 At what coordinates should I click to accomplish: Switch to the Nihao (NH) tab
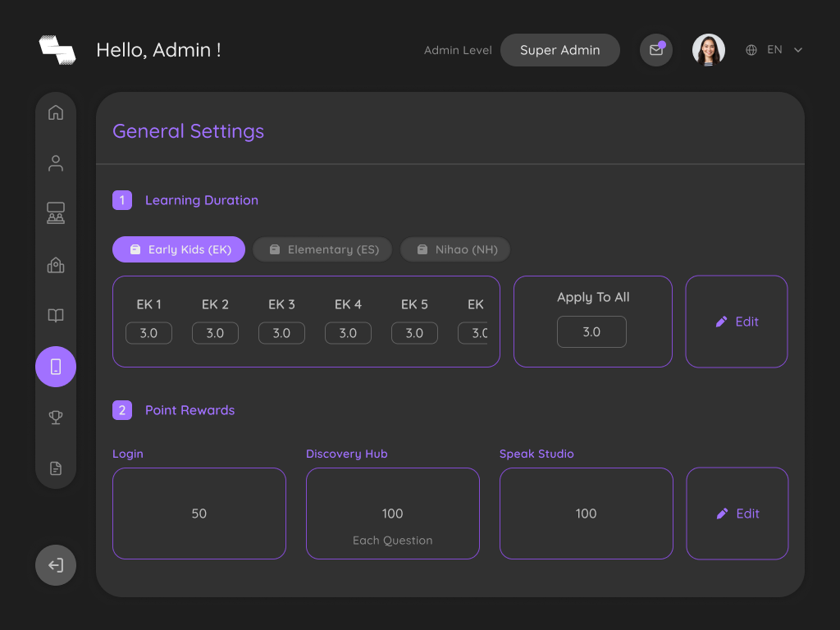(455, 249)
